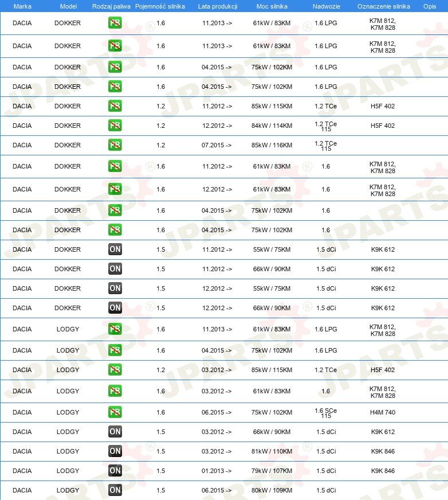Click the petrol icon in the 85kW / 116KM row
This screenshot has width=448, height=500.
pyautogui.click(x=115, y=144)
